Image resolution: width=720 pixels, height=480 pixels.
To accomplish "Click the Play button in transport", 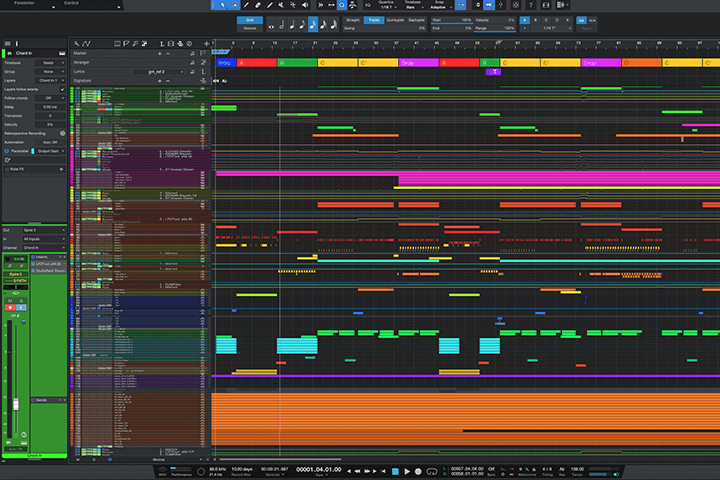I will click(407, 471).
